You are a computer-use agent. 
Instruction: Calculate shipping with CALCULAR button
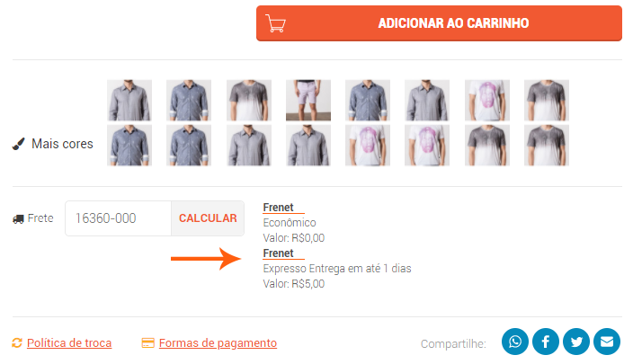coord(208,218)
